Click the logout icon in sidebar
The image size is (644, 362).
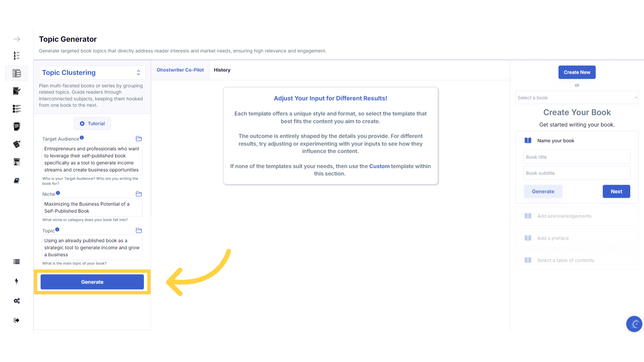[16, 320]
